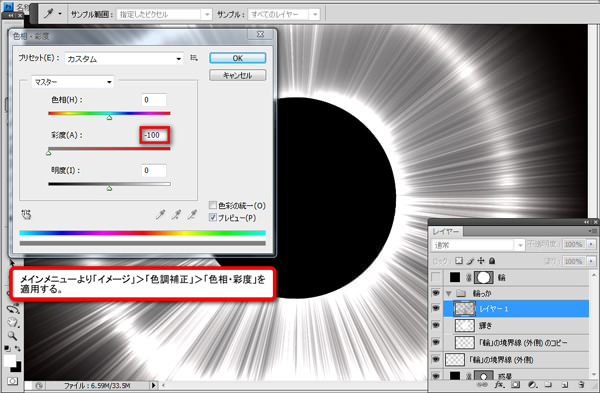Click the 明度 lightness slider handle
This screenshot has height=393, width=600.
[x=109, y=188]
